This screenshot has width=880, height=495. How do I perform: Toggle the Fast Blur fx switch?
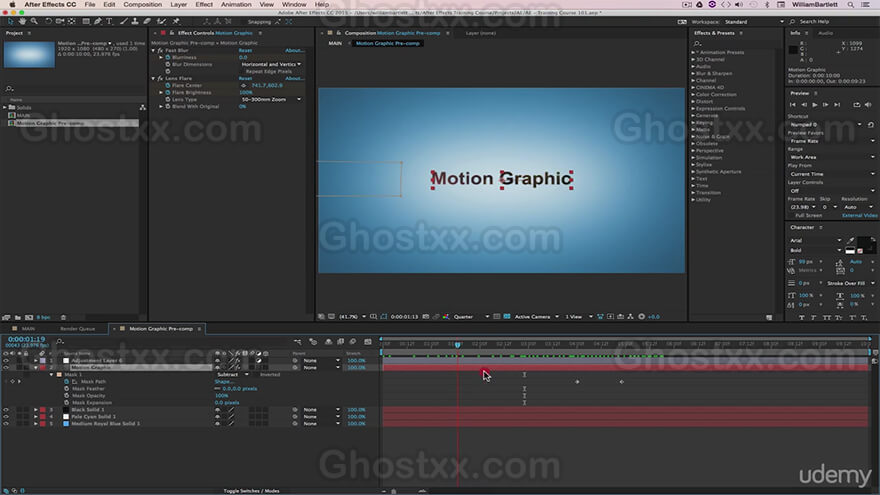161,51
